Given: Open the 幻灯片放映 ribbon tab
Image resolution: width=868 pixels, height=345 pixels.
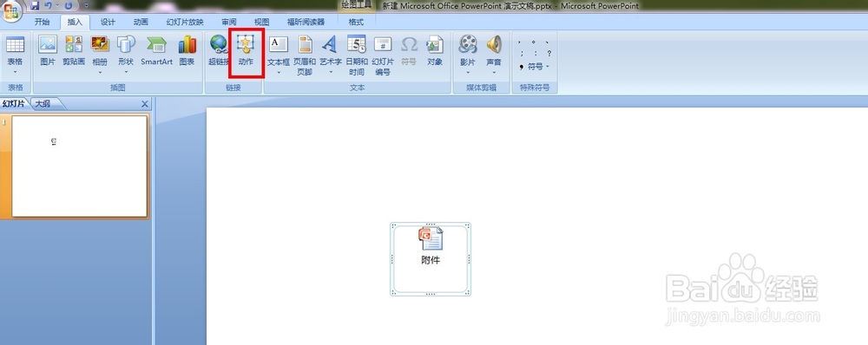Looking at the screenshot, I should coord(185,23).
